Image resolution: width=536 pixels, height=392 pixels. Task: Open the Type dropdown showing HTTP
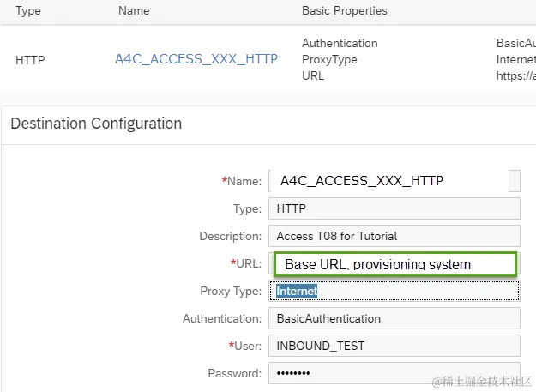click(x=394, y=208)
